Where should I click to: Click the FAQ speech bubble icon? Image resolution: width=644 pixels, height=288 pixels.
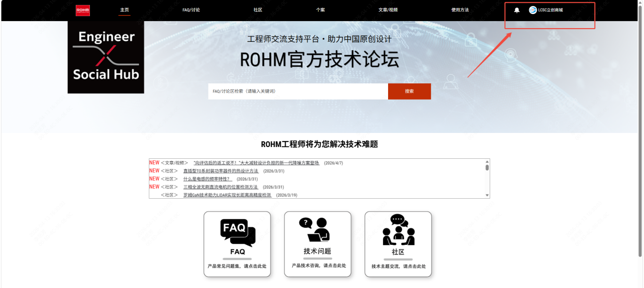(x=238, y=233)
